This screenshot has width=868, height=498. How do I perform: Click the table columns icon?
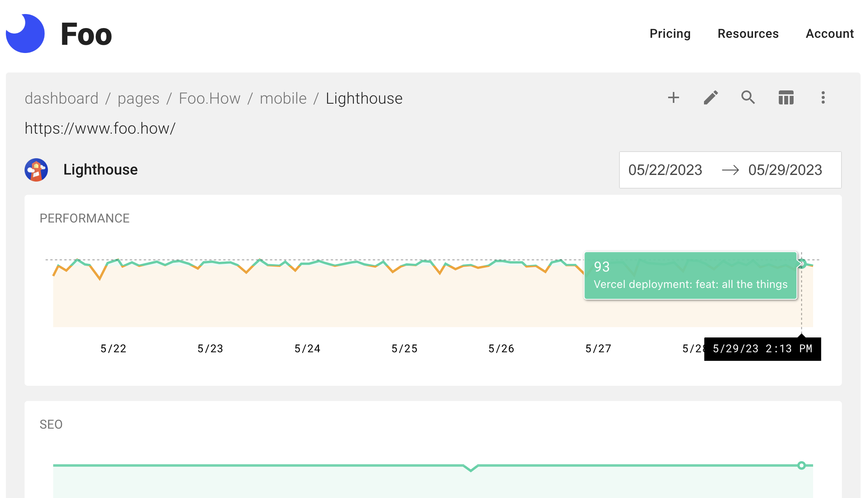point(786,97)
